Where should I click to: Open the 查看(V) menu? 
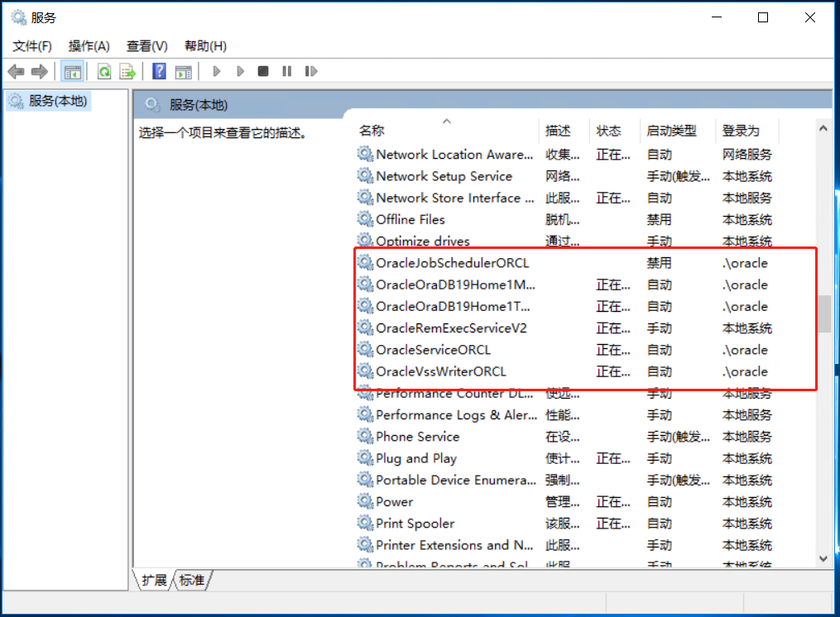(146, 46)
